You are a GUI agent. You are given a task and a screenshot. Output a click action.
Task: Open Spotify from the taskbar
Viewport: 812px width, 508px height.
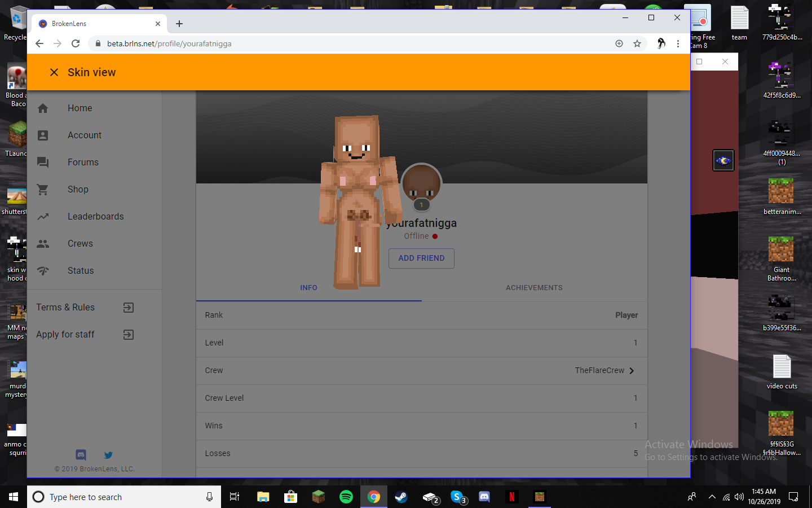click(x=346, y=497)
